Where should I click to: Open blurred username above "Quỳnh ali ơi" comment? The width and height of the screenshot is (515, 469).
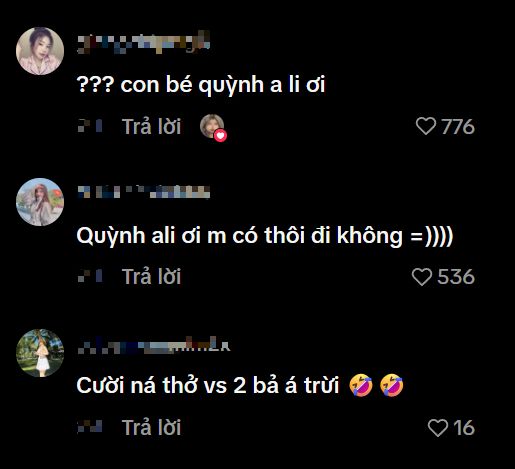pyautogui.click(x=143, y=192)
